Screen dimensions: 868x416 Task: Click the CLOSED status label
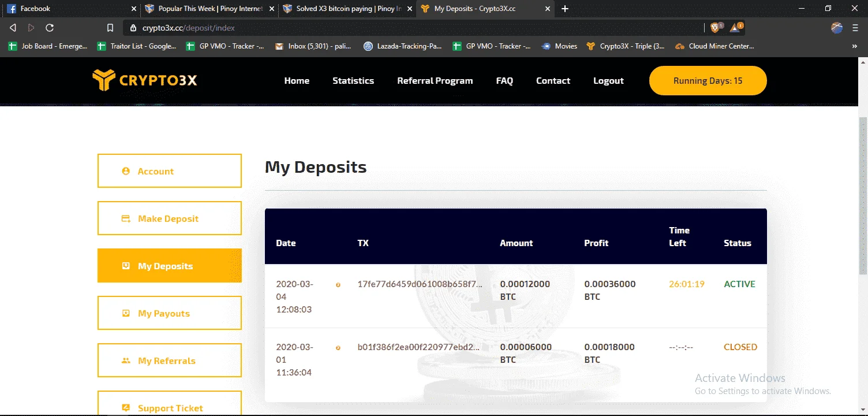740,347
